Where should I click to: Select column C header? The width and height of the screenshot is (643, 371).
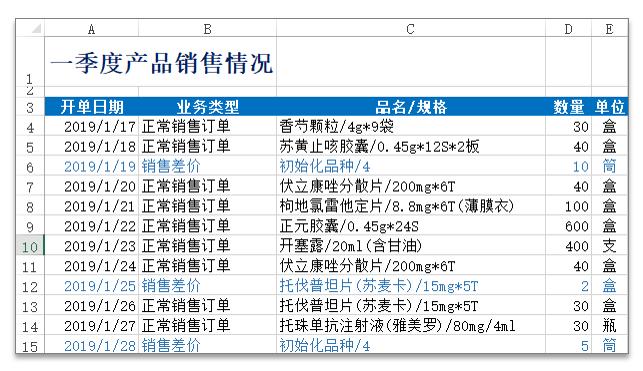point(410,29)
